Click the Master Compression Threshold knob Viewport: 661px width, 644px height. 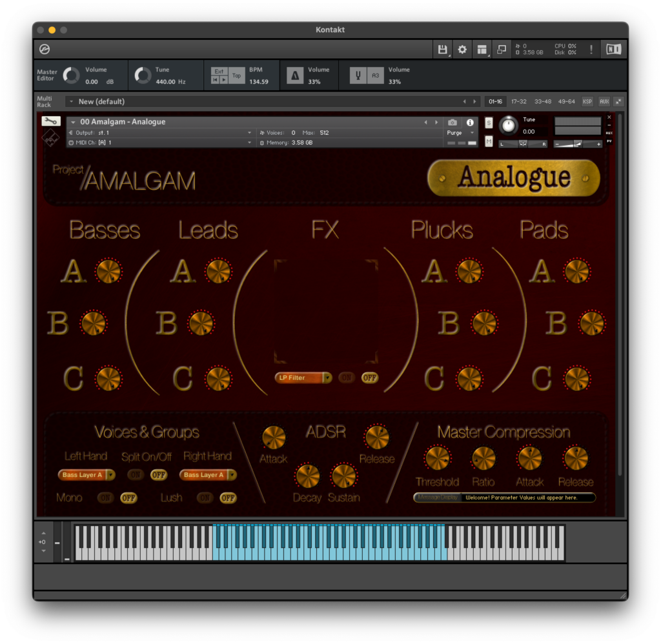click(x=438, y=458)
